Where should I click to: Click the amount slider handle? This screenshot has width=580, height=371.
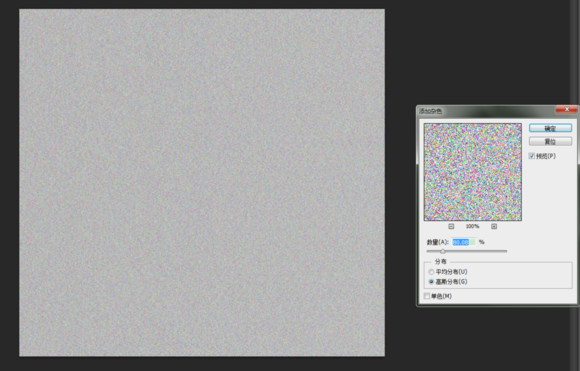point(442,251)
